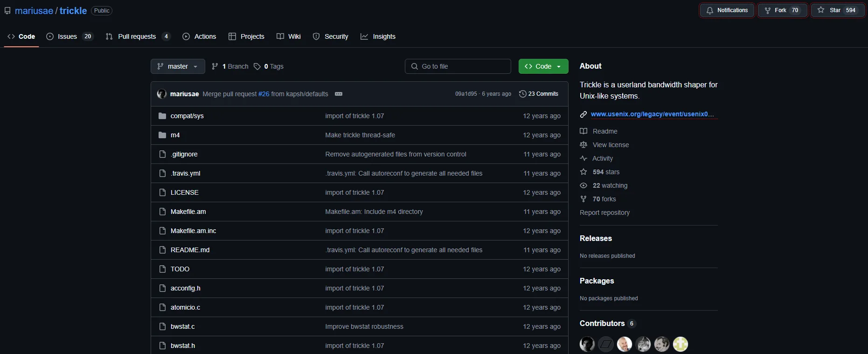Open the Issues tab
868x354 pixels.
pyautogui.click(x=69, y=36)
